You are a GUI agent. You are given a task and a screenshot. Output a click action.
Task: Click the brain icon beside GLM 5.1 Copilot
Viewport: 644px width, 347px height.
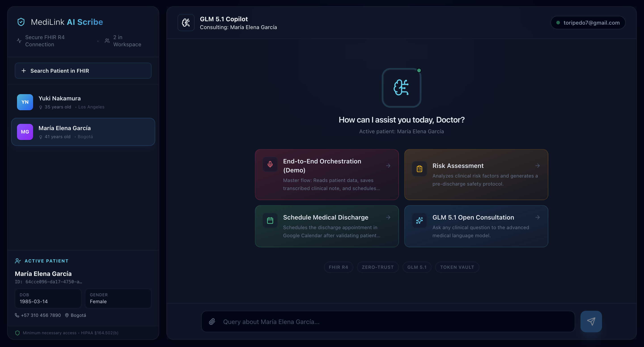pos(186,23)
